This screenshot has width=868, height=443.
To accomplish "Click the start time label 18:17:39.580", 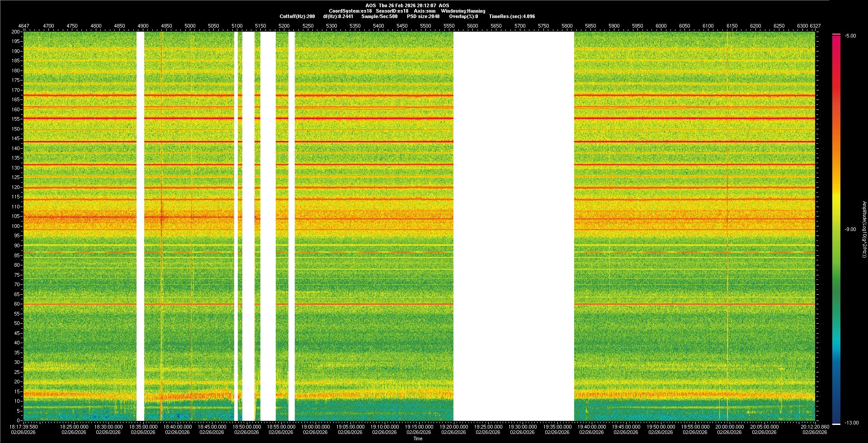I will point(24,427).
